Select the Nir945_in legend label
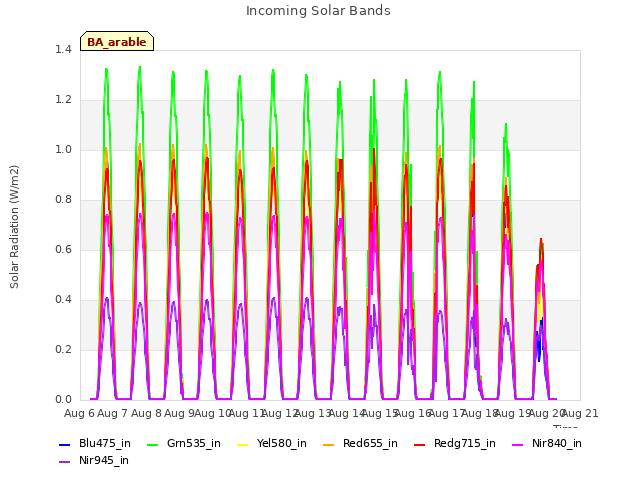Viewport: 640px width, 480px height. click(104, 460)
